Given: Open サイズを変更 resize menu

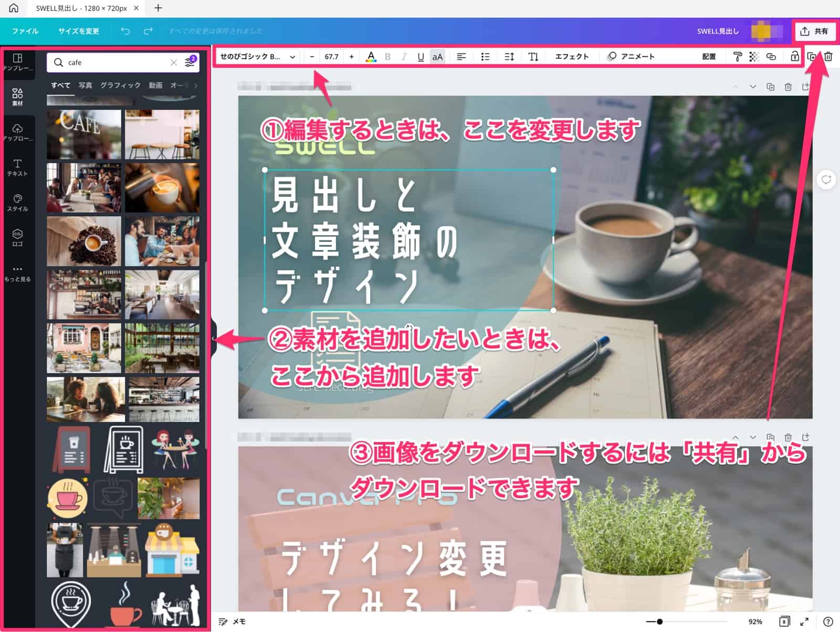Looking at the screenshot, I should coord(79,31).
